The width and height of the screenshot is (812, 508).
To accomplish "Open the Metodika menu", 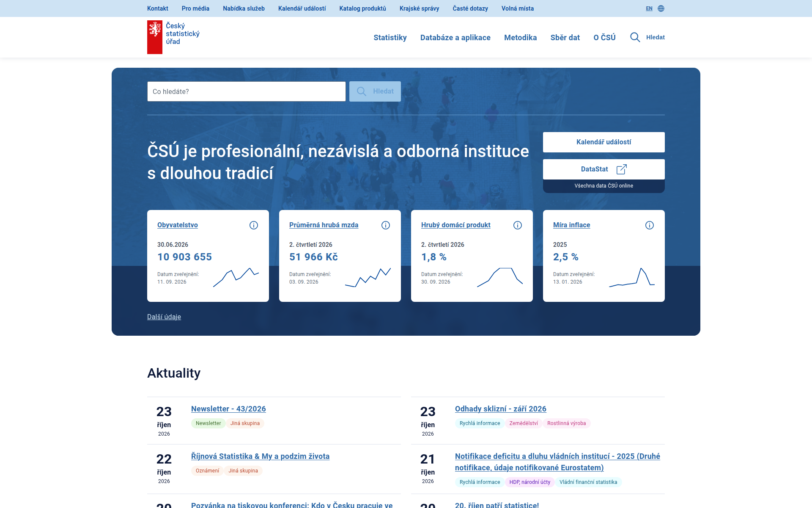I will [520, 37].
